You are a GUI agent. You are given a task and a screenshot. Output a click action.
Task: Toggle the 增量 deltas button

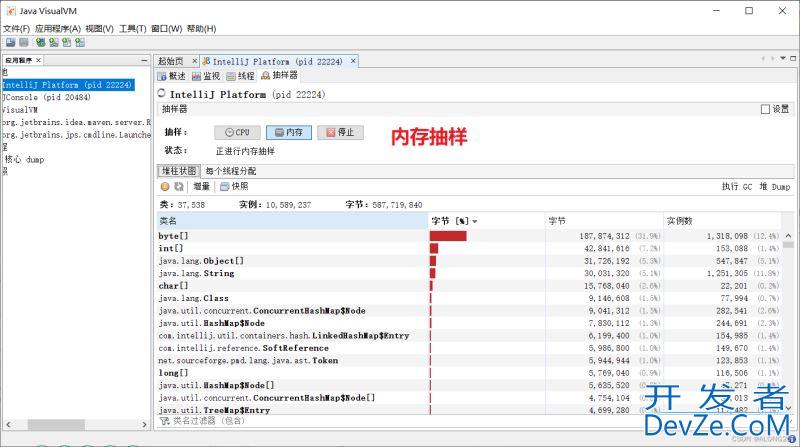[202, 187]
